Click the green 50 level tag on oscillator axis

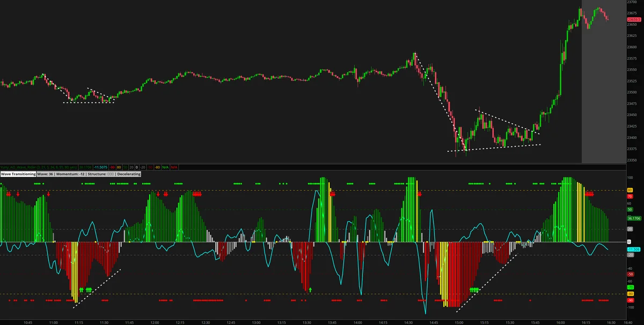[630, 209]
